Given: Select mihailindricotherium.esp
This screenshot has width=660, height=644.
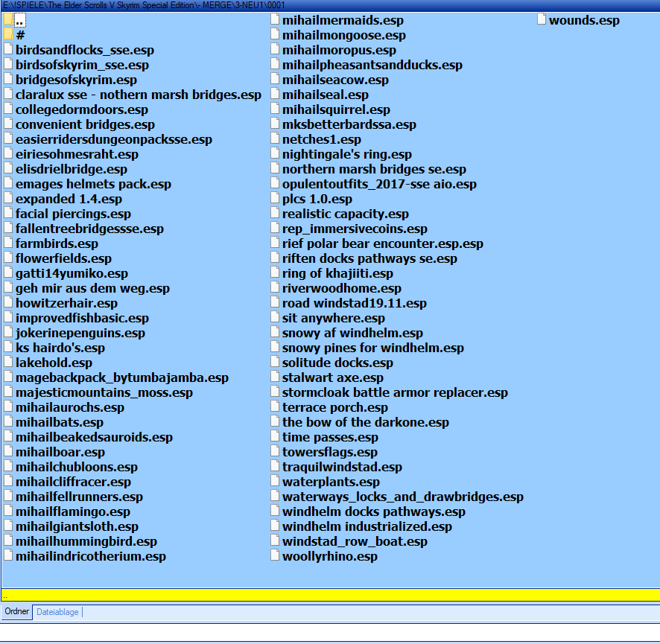Looking at the screenshot, I should (90, 556).
